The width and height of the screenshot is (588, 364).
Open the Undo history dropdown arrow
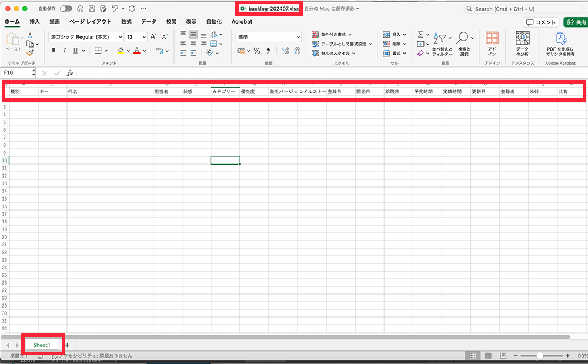(123, 9)
